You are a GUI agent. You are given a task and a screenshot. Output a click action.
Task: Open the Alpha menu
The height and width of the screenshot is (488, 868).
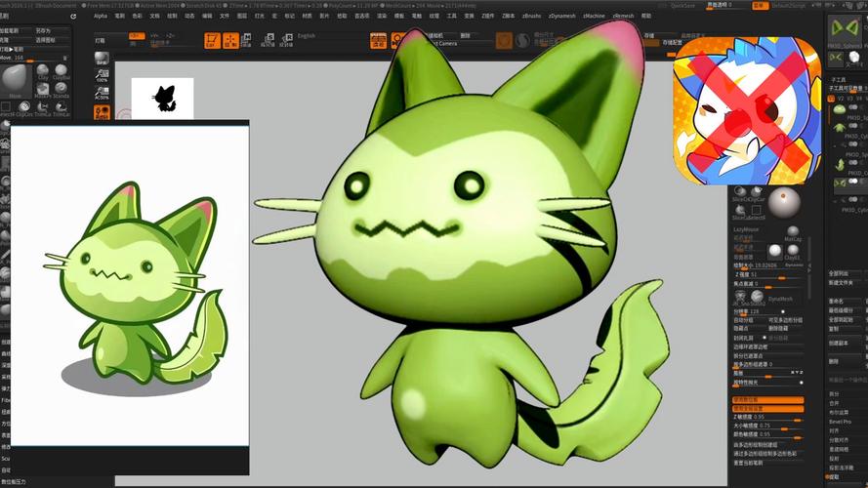click(101, 16)
